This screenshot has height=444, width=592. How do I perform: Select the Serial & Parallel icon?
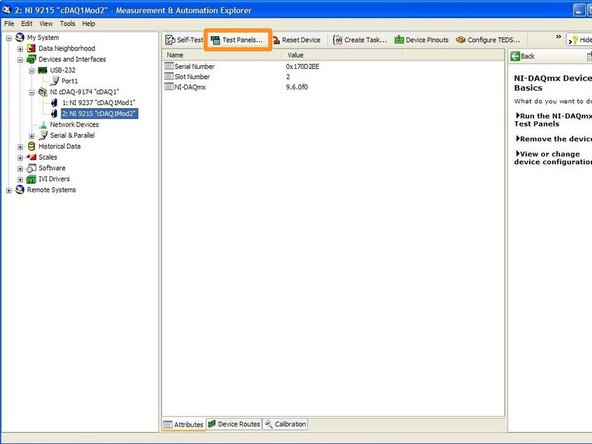pyautogui.click(x=43, y=135)
